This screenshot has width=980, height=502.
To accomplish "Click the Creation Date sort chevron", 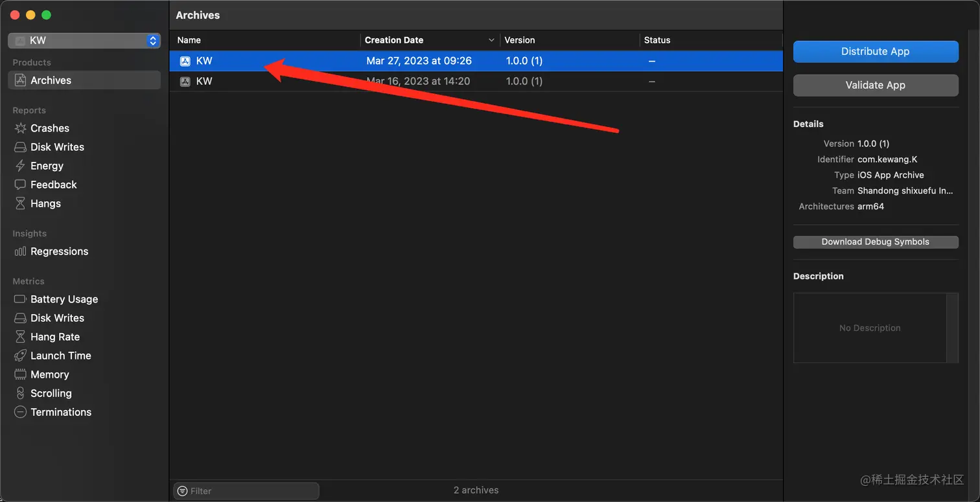I will (491, 40).
